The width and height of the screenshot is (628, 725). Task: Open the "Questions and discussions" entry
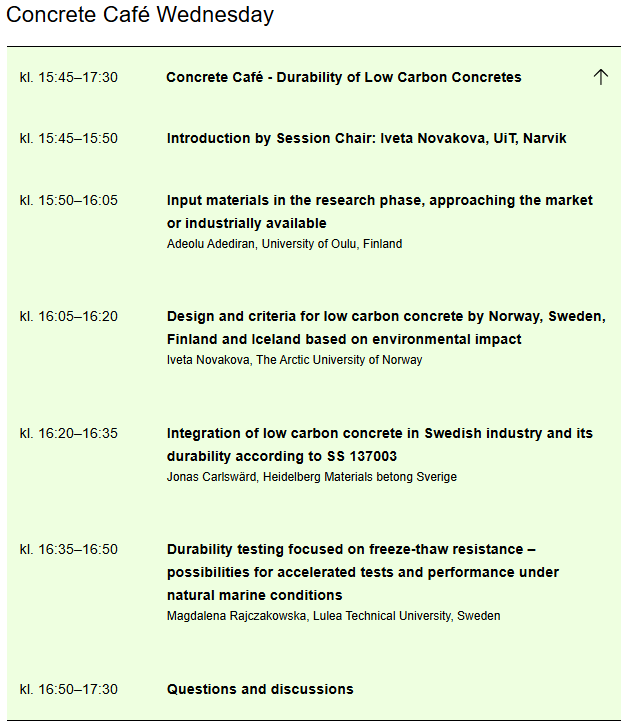tap(260, 689)
